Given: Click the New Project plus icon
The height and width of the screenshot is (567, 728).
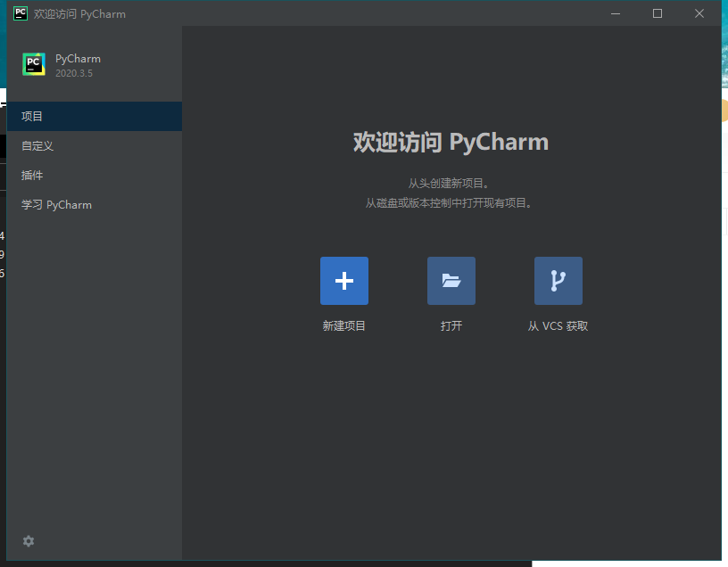Looking at the screenshot, I should (x=344, y=281).
